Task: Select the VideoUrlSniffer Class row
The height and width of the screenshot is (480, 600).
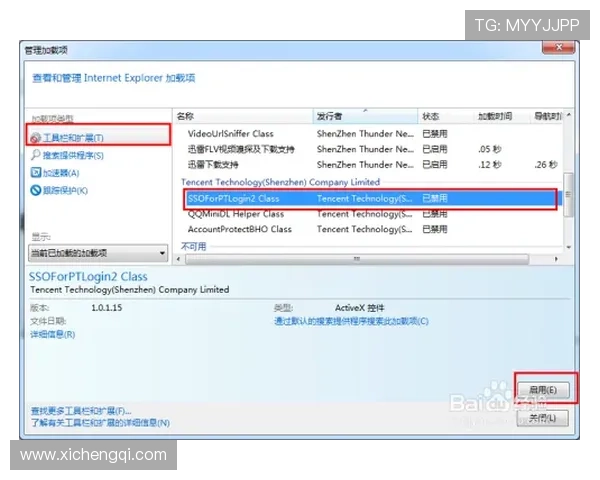Action: 231,133
